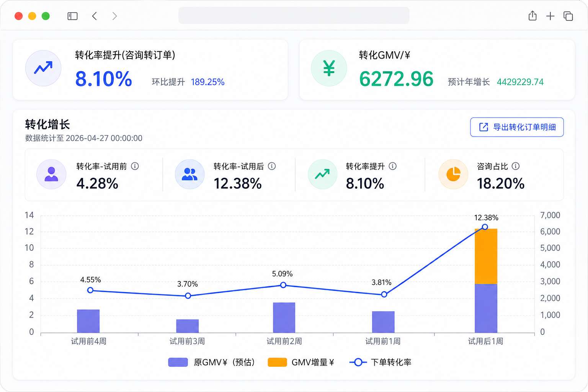The image size is (588, 392).
Task: Click the 转化率提升(咨询转订单) card title
Action: point(125,55)
